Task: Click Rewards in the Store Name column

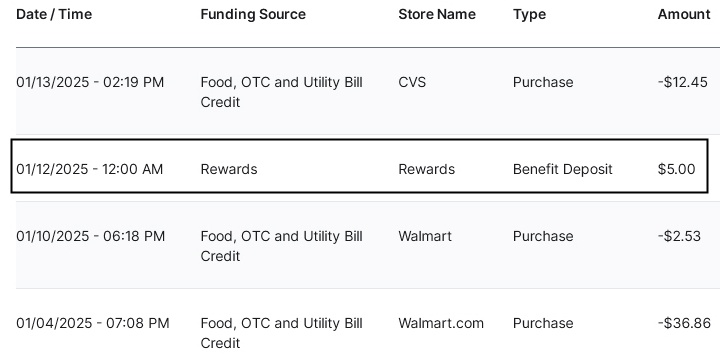Action: click(427, 169)
